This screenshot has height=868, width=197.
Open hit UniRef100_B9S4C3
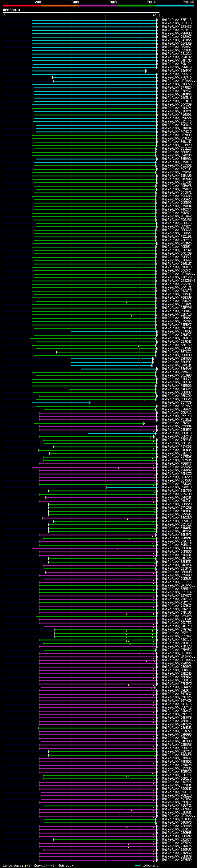click(176, 26)
